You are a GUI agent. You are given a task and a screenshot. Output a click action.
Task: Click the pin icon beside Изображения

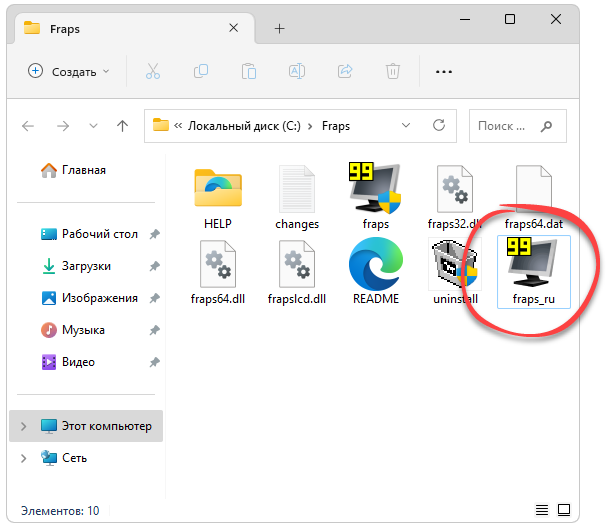[155, 298]
